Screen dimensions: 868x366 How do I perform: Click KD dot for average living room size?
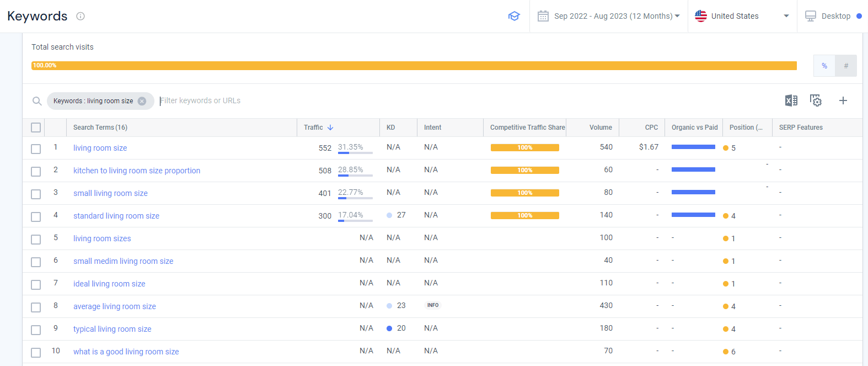[x=389, y=306]
